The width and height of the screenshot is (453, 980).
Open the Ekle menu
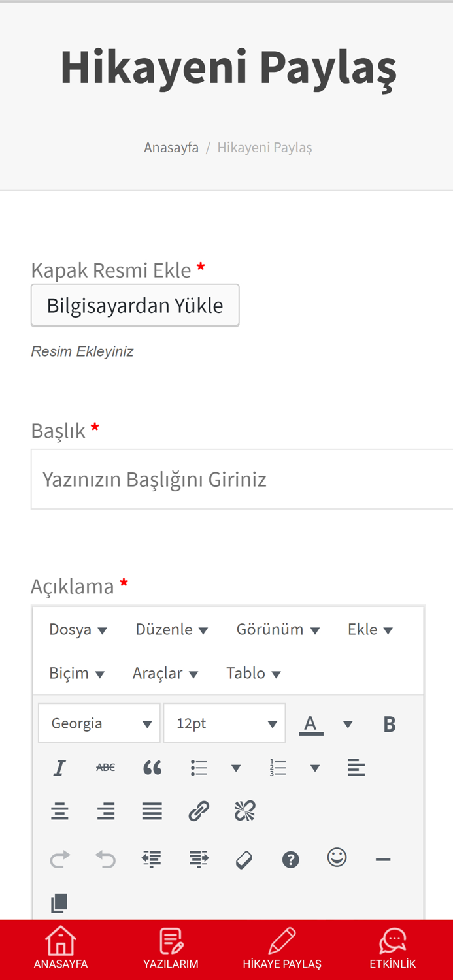(371, 629)
